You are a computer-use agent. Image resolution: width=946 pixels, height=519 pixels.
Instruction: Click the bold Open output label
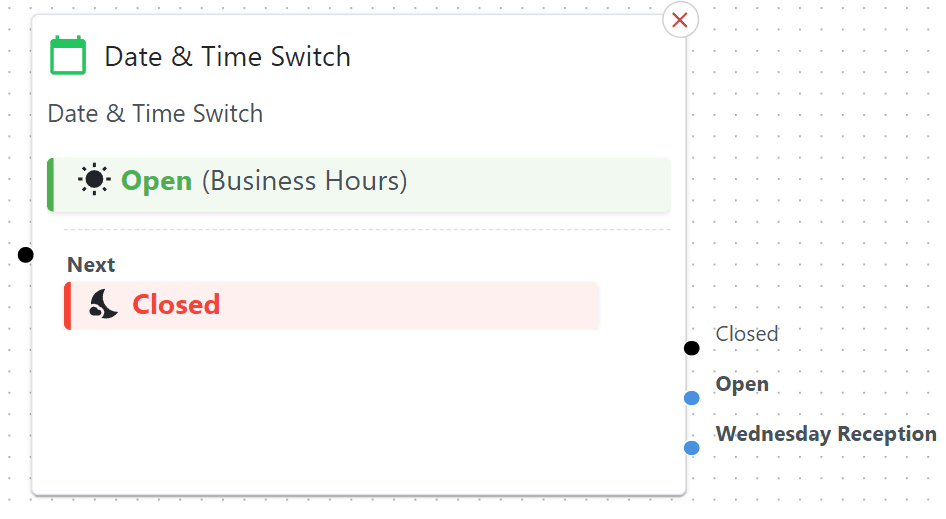tap(742, 384)
